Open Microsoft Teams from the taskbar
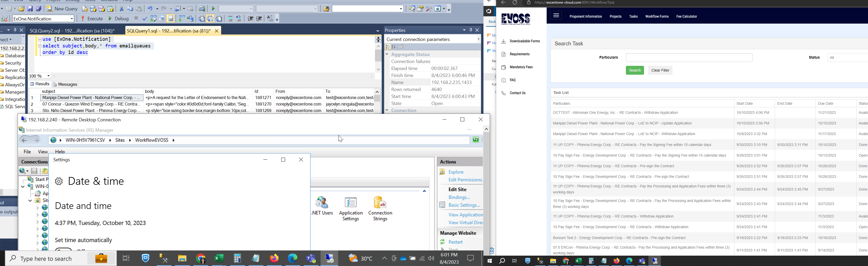 [311, 258]
